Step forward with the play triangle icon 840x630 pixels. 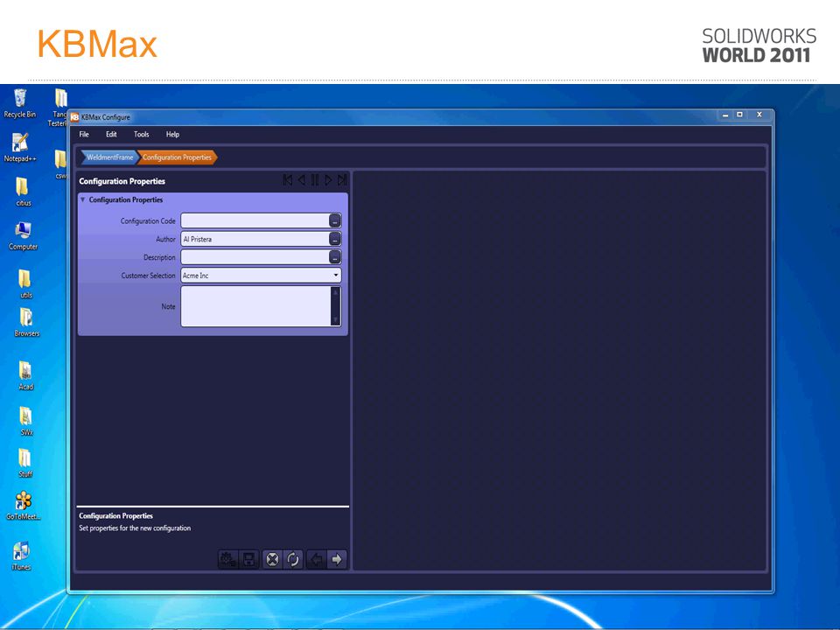click(x=328, y=180)
